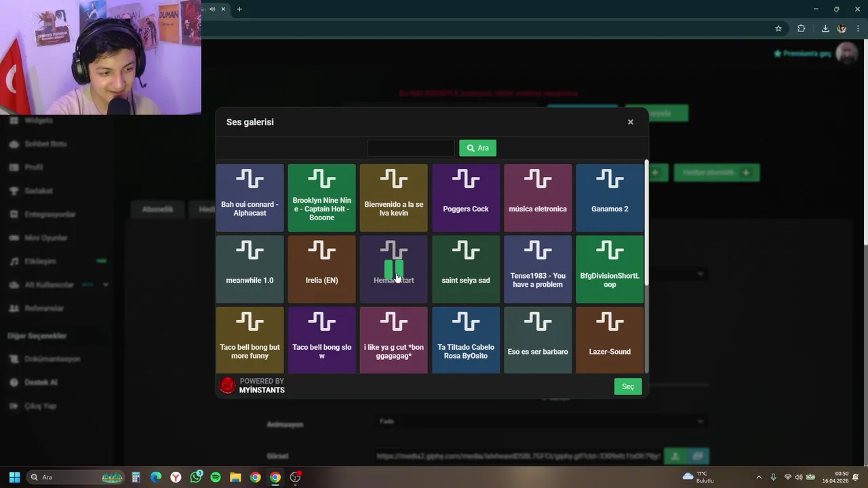Pick Ta Tiltado Cabelo Rosa ByOsito sound
Viewport: 868px width, 488px height.
pyautogui.click(x=466, y=340)
